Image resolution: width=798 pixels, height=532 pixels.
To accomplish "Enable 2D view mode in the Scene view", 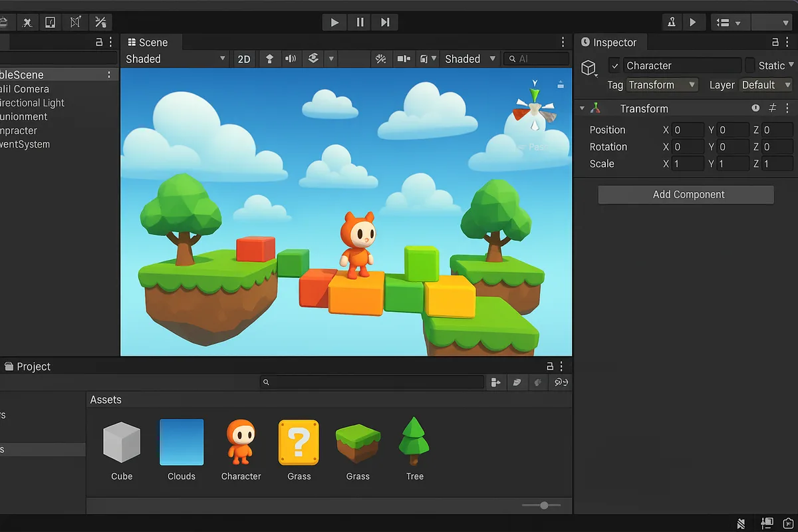I will point(243,59).
